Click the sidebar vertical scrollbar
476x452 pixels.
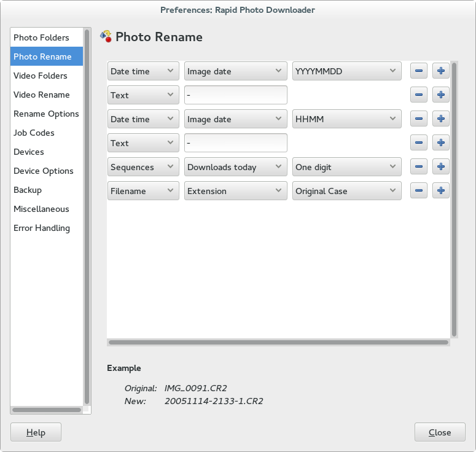click(x=87, y=217)
